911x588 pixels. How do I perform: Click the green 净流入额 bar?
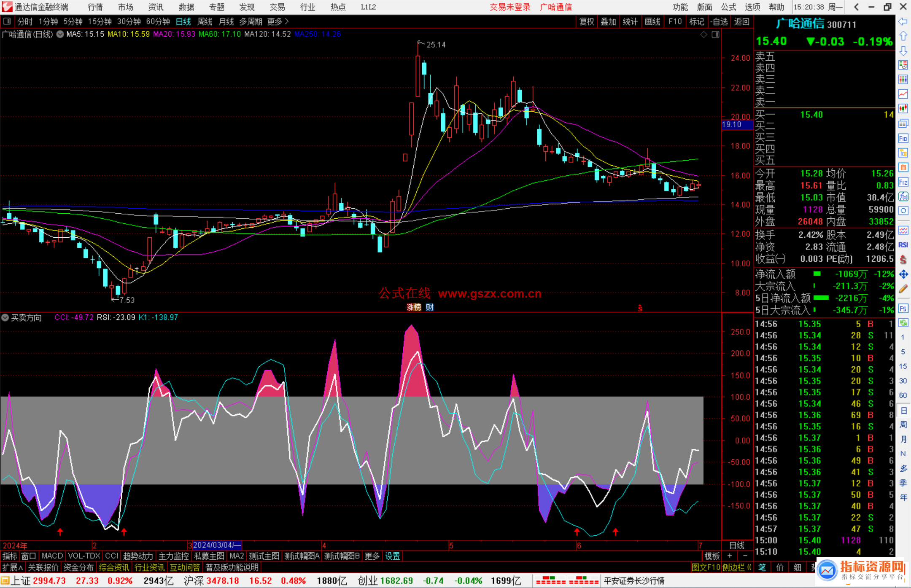coord(817,274)
